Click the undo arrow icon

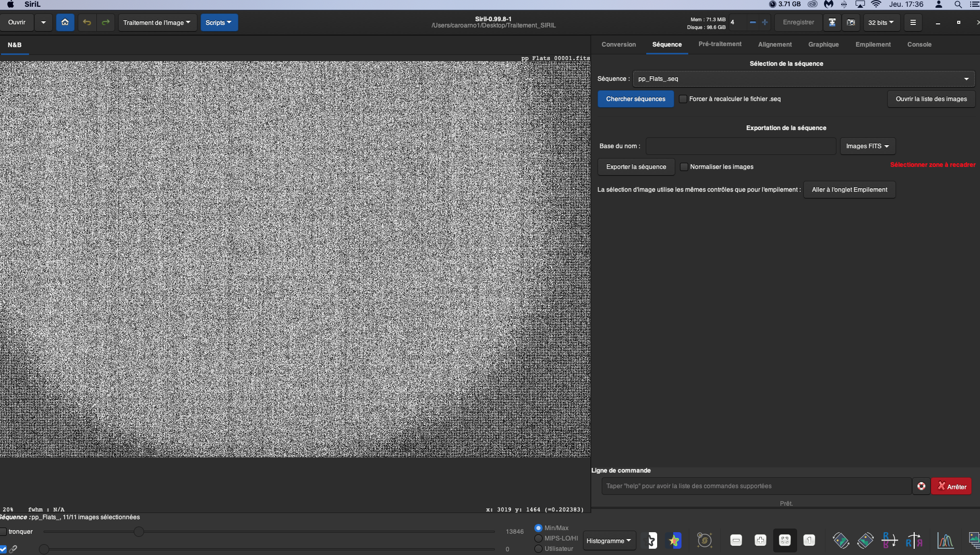(x=87, y=22)
